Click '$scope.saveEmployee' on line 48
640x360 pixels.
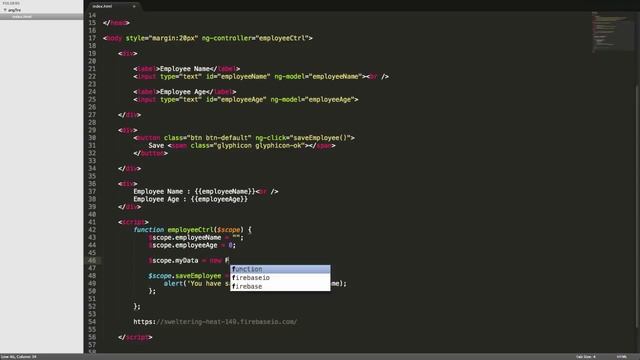point(184,276)
